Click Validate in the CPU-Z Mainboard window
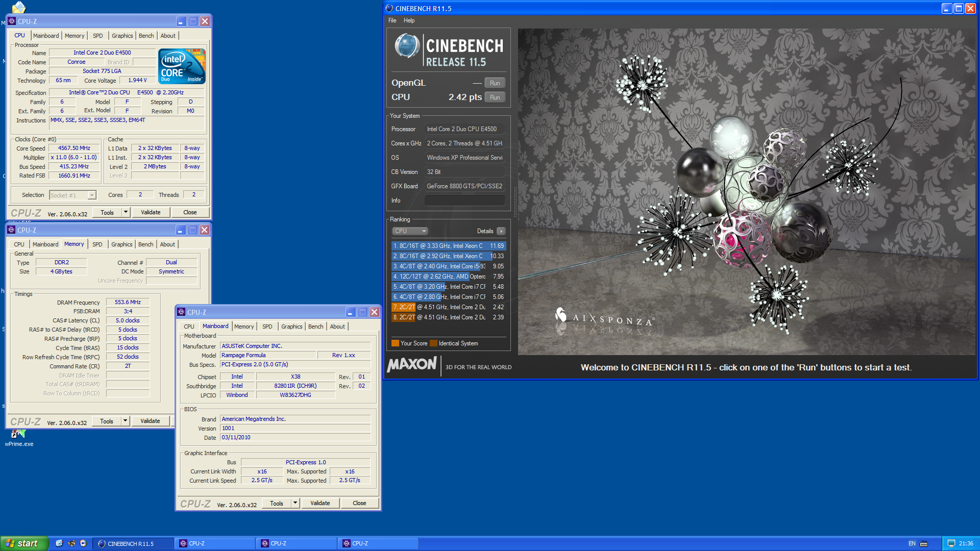Image resolution: width=980 pixels, height=551 pixels. coord(320,503)
